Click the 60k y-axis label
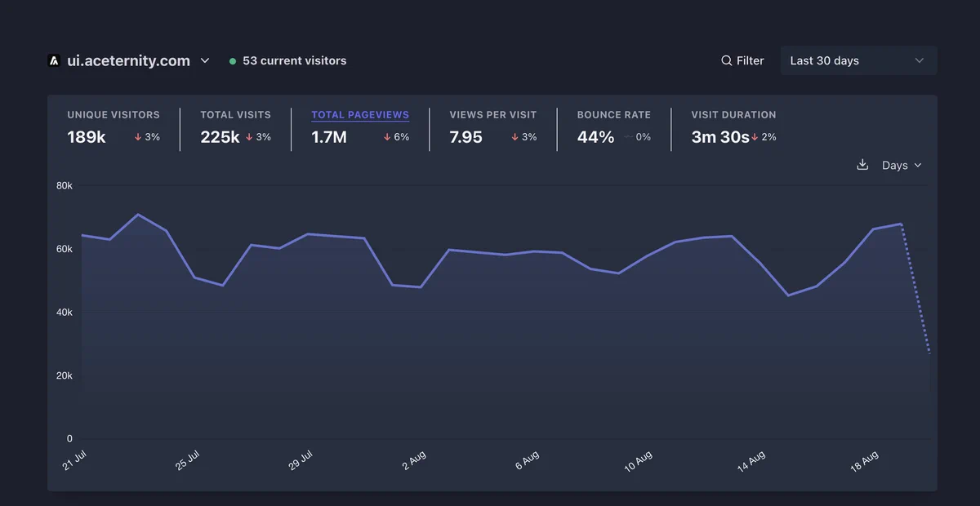 (x=65, y=249)
